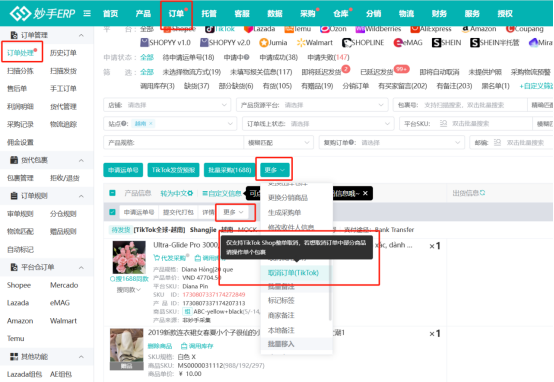Collapse the 货代包裹 sidebar section
554x382 pixels.
tap(81, 160)
